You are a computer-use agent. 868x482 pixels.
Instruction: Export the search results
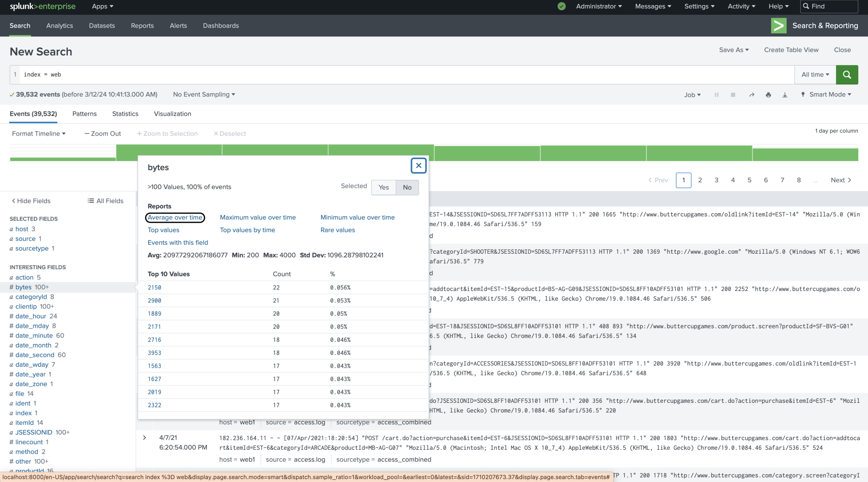coord(785,94)
